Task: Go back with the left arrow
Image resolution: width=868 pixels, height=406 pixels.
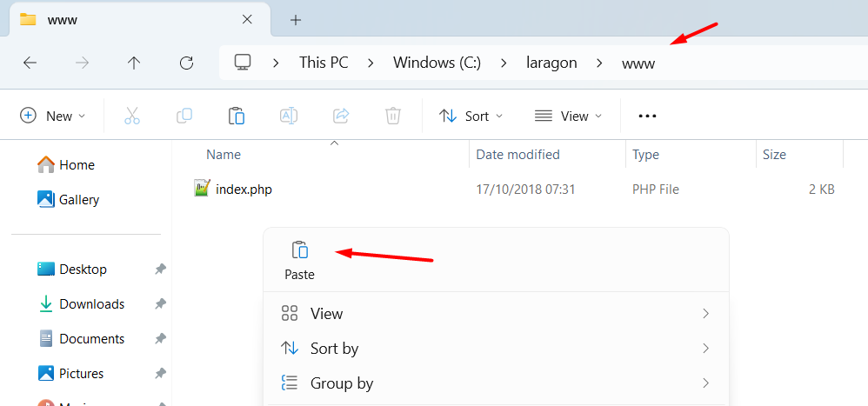Action: coord(30,63)
